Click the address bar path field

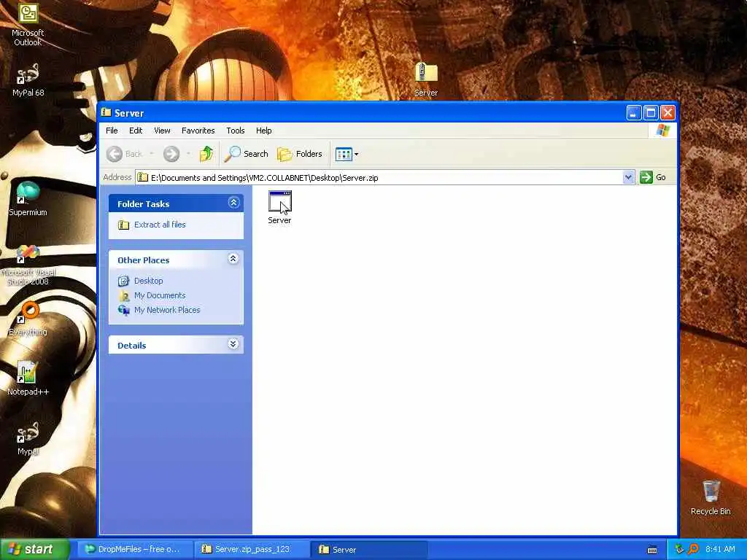point(385,178)
